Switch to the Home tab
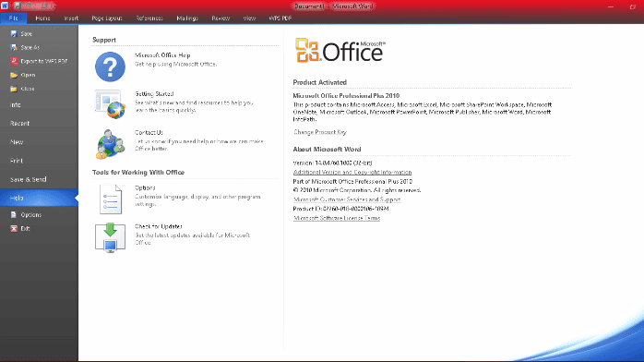Image resolution: width=644 pixels, height=362 pixels. [x=42, y=18]
